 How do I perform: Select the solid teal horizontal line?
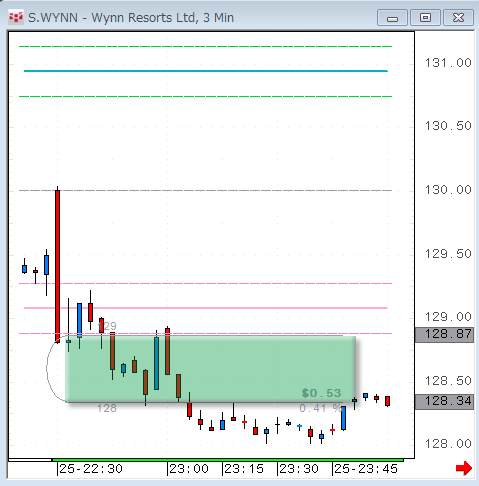point(206,71)
